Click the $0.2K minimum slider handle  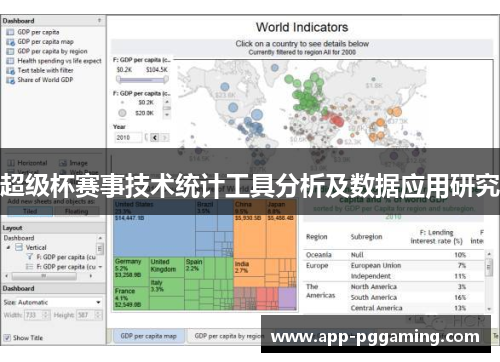pyautogui.click(x=118, y=79)
